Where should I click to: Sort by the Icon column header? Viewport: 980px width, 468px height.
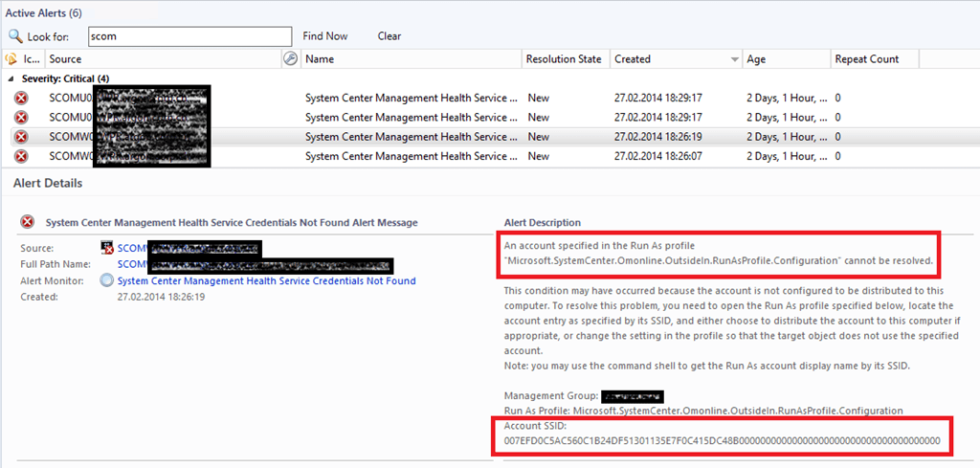(23, 59)
